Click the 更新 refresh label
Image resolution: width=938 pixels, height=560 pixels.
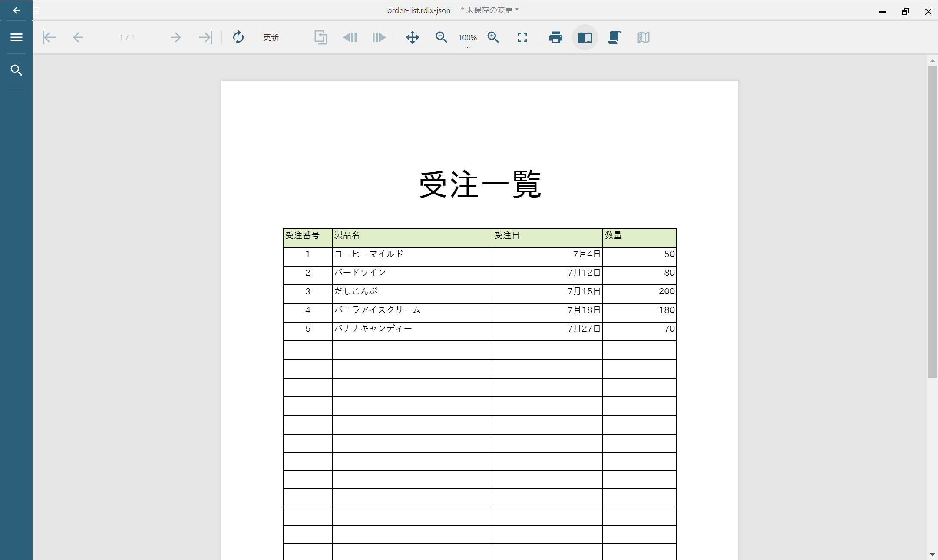(x=271, y=38)
